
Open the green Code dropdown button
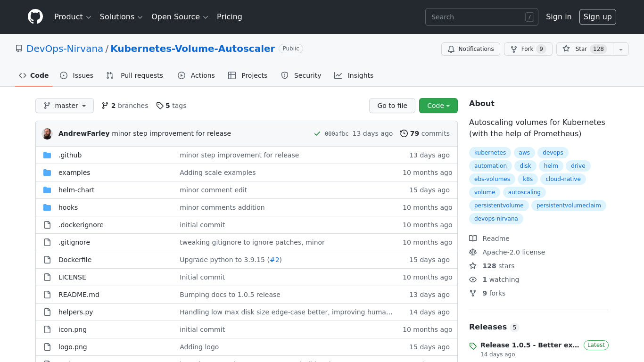pyautogui.click(x=438, y=106)
